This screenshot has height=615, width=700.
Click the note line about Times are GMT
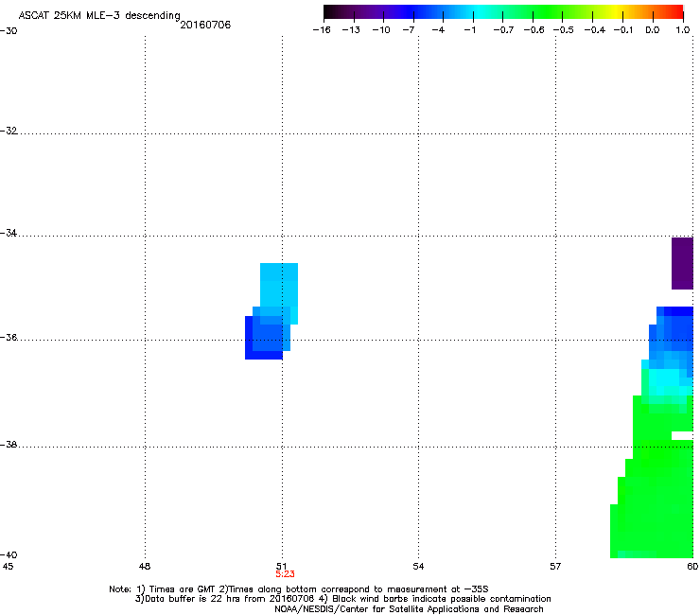299,589
